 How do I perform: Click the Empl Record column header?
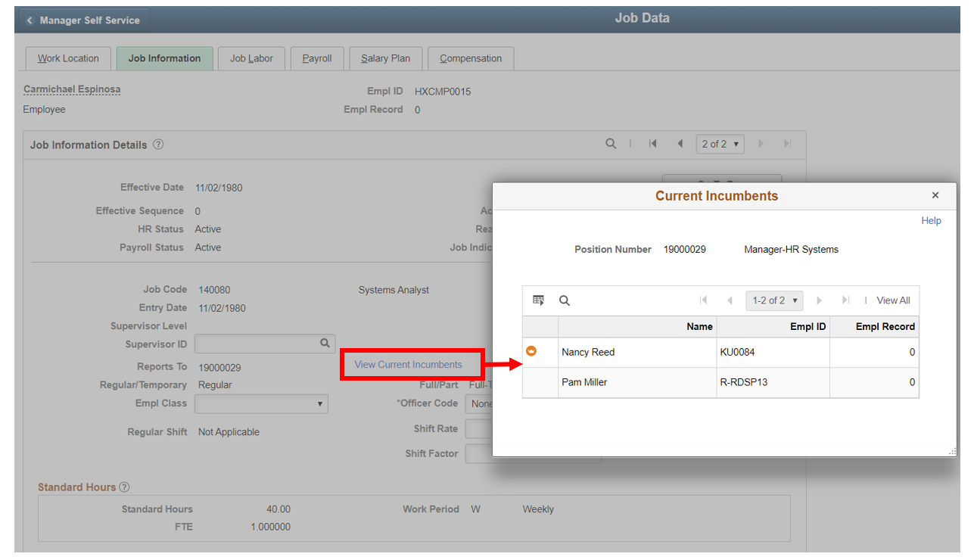[874, 327]
